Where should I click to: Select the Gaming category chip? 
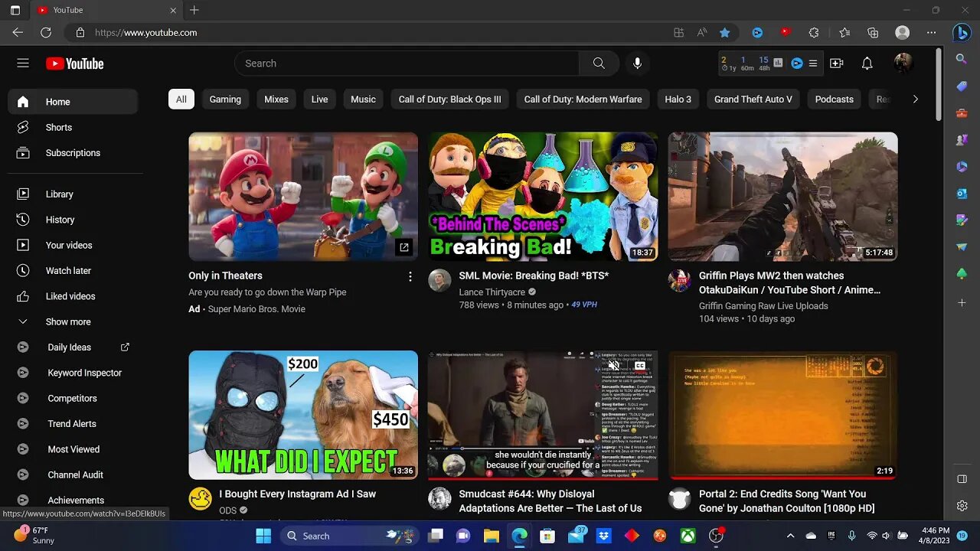pos(225,99)
